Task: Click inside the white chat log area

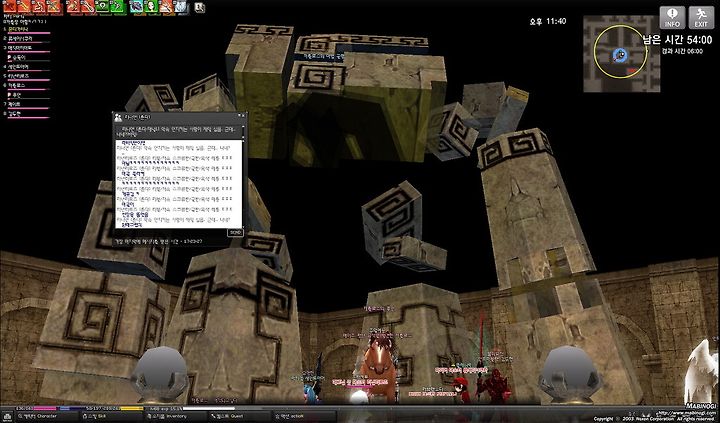Action: tap(179, 184)
